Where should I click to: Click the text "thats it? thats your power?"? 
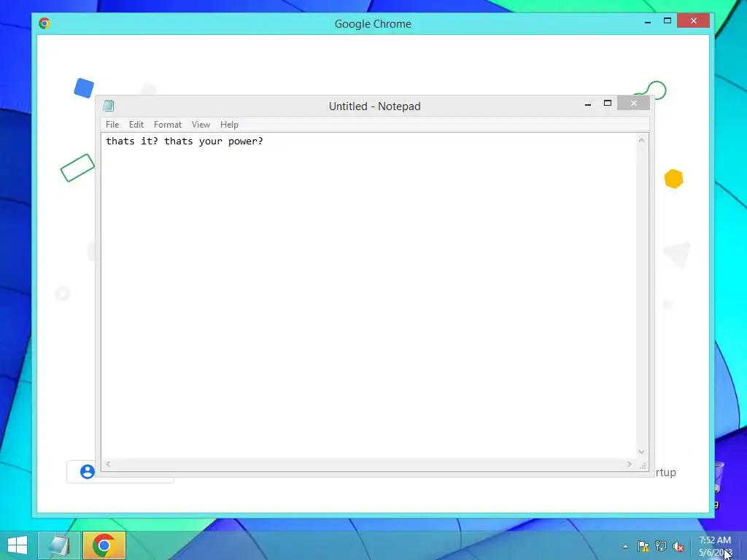185,141
